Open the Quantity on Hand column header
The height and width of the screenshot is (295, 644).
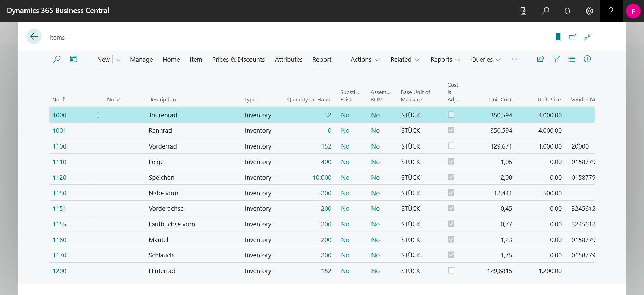[308, 100]
